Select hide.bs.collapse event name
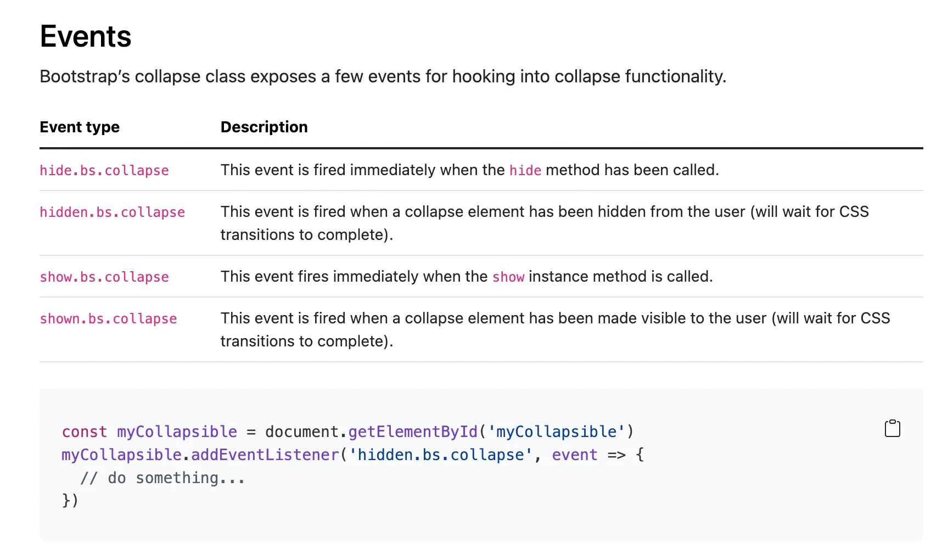The image size is (942, 560). pyautogui.click(x=104, y=171)
